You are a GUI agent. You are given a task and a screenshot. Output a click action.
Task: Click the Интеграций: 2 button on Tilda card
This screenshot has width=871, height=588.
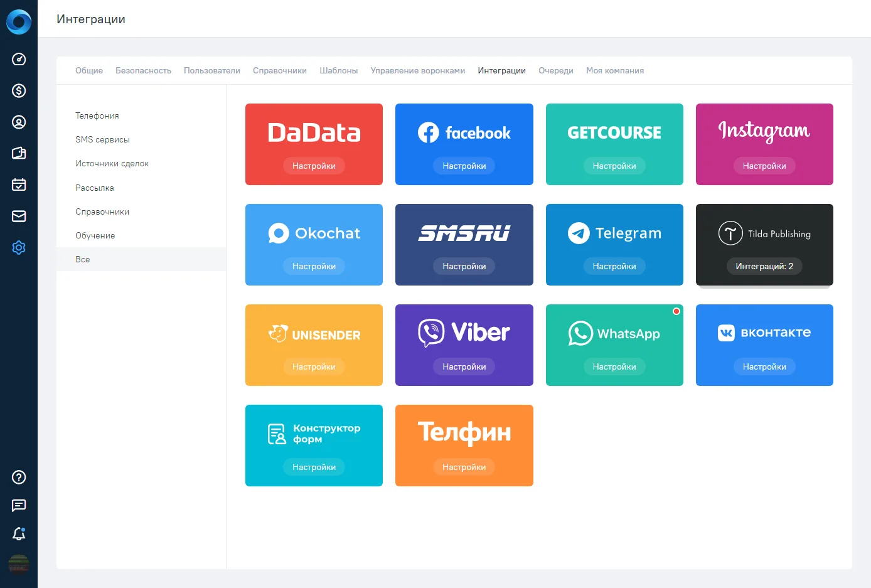pos(764,266)
